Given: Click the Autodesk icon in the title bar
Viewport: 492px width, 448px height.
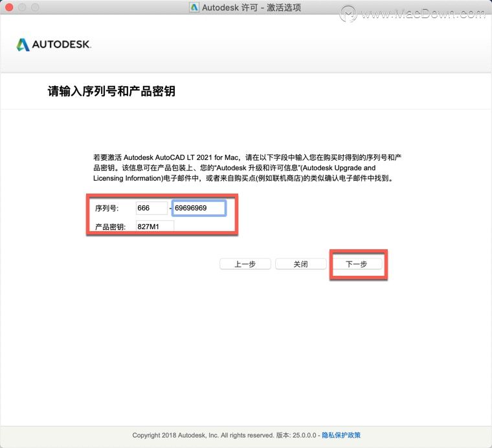Looking at the screenshot, I should point(194,7).
